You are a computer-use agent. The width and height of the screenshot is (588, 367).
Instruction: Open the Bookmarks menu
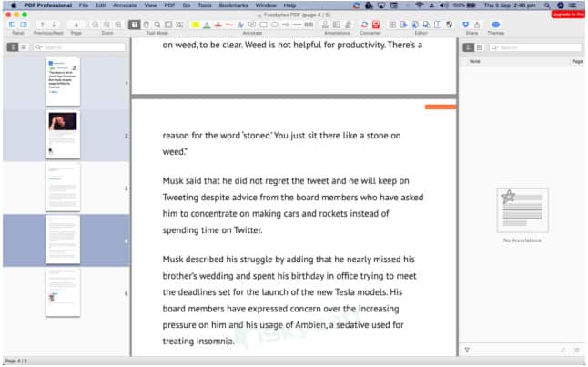[x=233, y=5]
